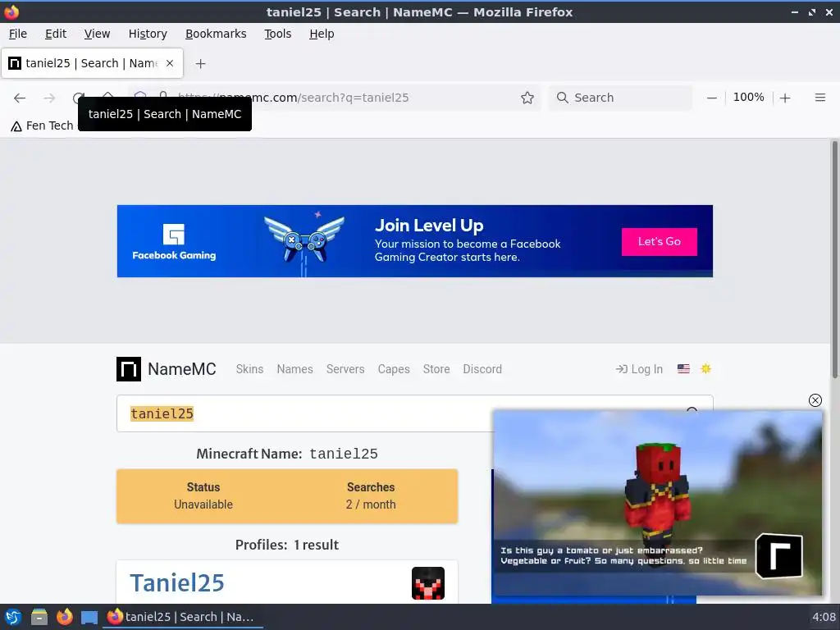Close the floating video popup
840x630 pixels.
(815, 400)
